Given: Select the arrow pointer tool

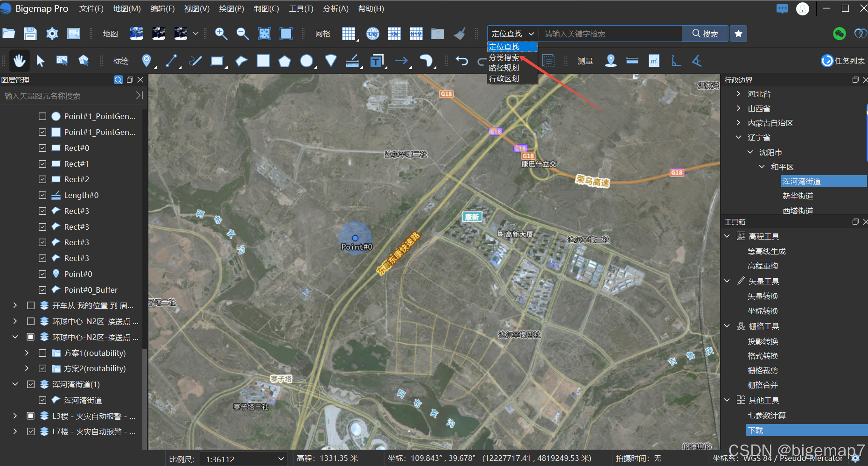Looking at the screenshot, I should 41,61.
